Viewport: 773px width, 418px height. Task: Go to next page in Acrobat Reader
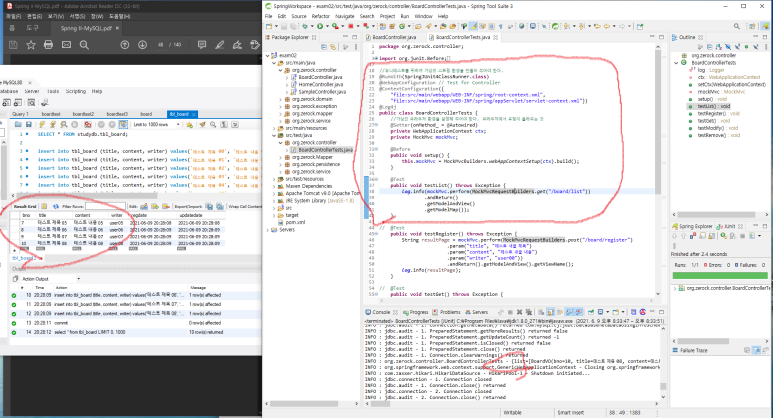142,45
